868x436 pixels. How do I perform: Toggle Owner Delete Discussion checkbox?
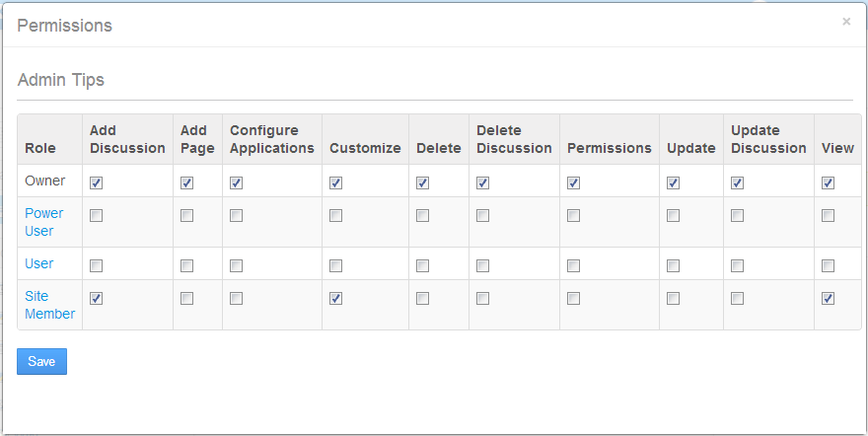click(x=482, y=183)
